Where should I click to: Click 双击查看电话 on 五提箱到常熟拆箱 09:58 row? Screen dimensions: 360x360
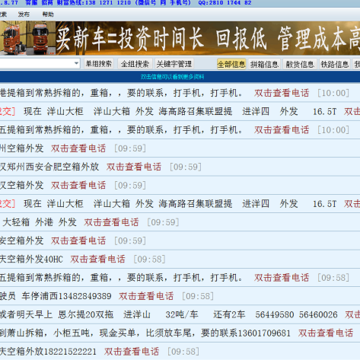tap(282, 277)
